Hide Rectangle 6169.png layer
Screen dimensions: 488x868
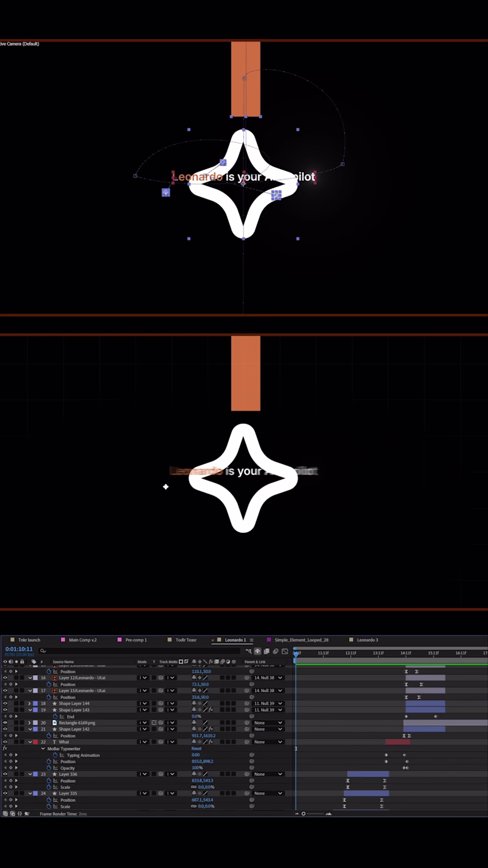5,723
